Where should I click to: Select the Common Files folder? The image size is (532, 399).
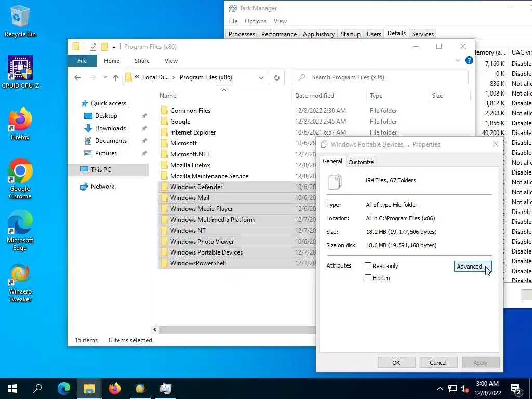coord(190,110)
